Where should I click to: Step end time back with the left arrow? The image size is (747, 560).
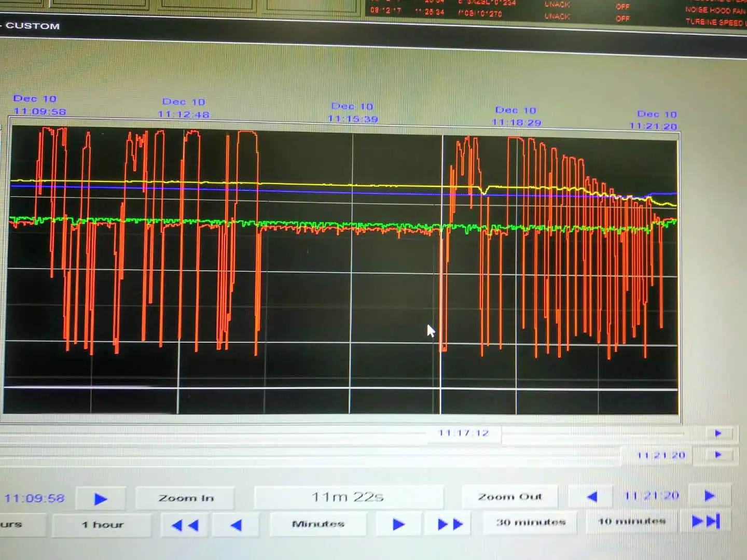tap(592, 497)
